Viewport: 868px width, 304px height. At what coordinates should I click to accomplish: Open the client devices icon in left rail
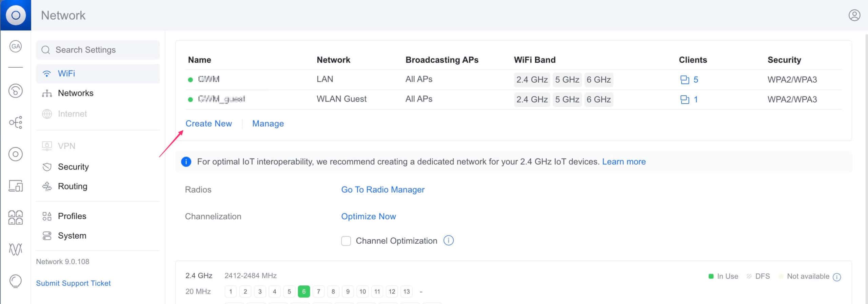point(16,186)
